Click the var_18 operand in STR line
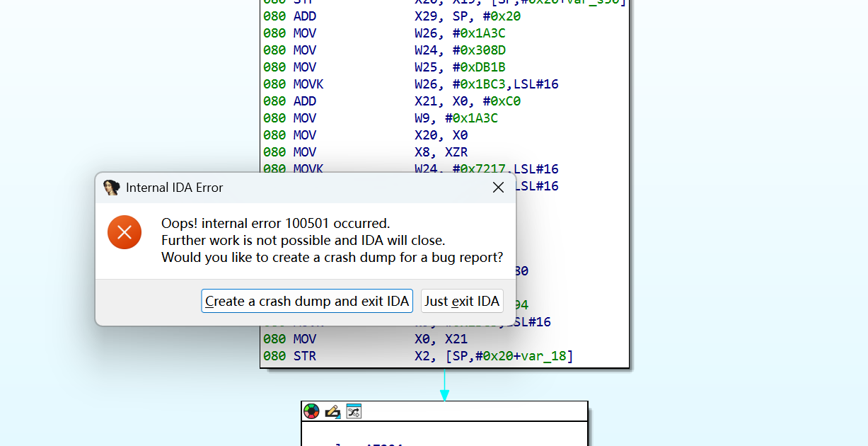 coord(544,356)
